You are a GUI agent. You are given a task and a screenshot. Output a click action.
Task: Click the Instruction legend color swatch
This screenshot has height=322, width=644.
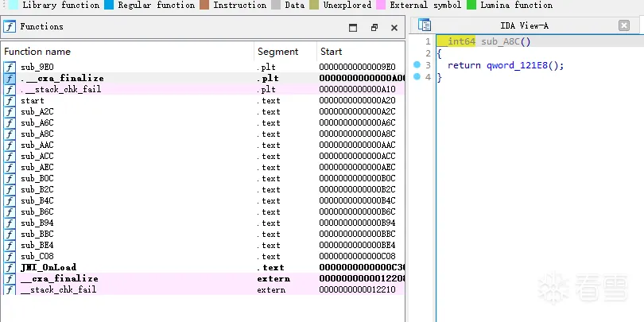click(204, 5)
